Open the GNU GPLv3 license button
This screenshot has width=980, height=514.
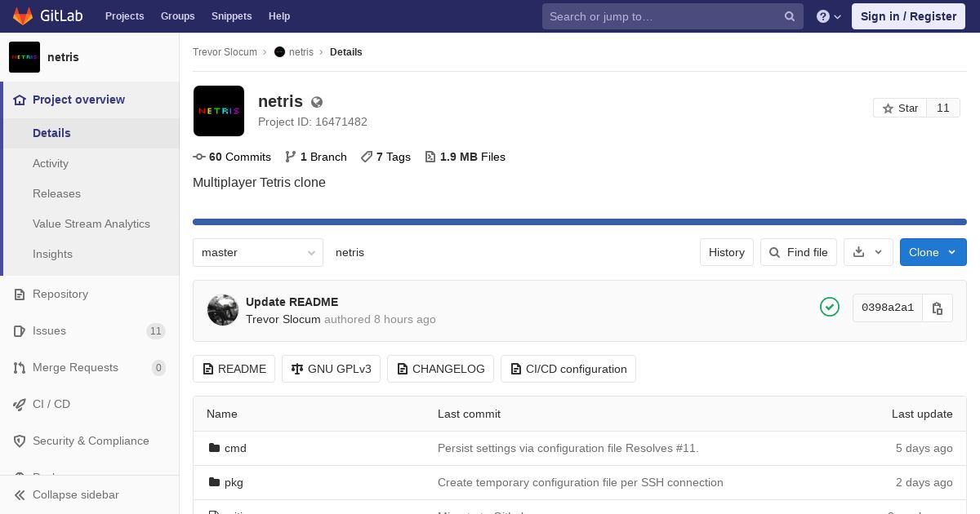tap(331, 369)
